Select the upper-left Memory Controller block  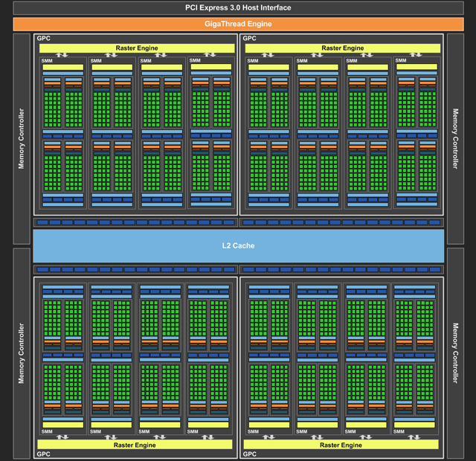tap(22, 139)
